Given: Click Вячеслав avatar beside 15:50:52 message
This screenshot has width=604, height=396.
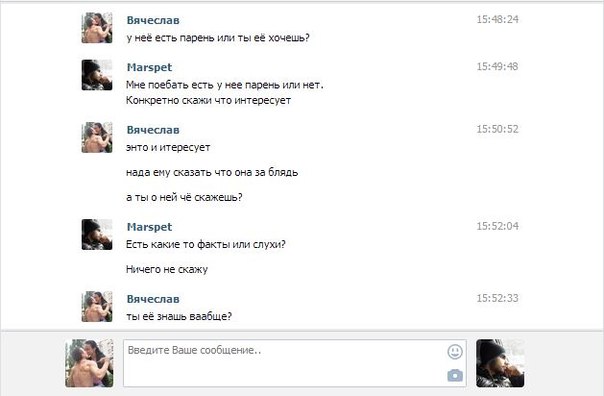Looking at the screenshot, I should [x=97, y=138].
